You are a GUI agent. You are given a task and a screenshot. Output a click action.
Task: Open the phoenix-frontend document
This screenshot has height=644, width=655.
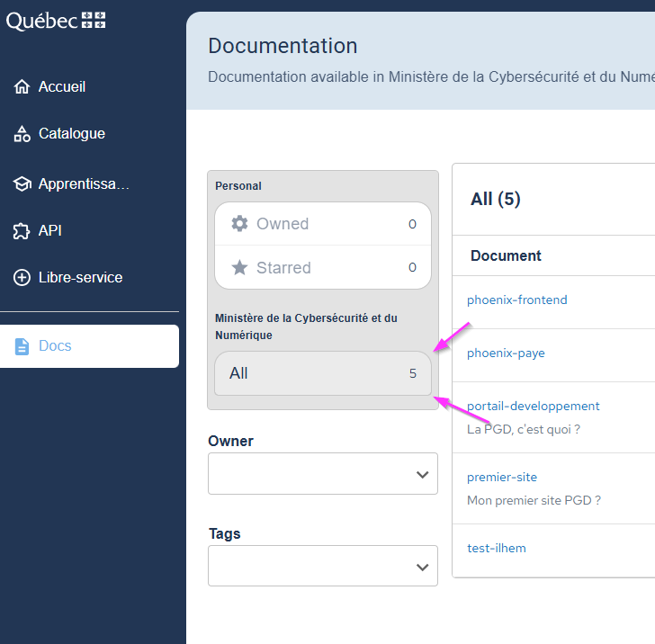click(516, 300)
